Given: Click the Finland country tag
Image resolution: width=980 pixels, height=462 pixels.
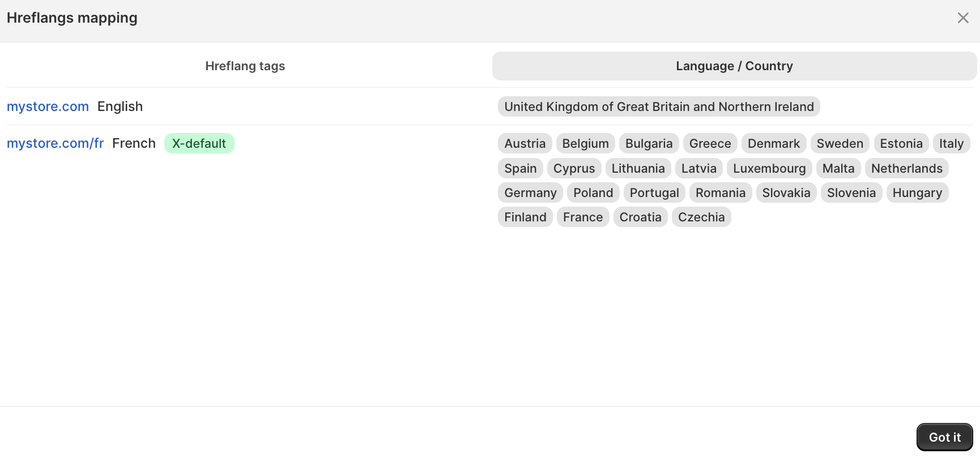Looking at the screenshot, I should [525, 217].
